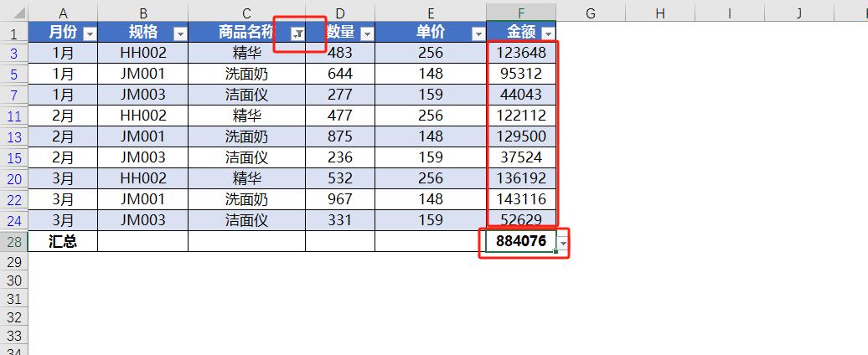
Task: Open the 数量 filter dropdown
Action: (367, 34)
